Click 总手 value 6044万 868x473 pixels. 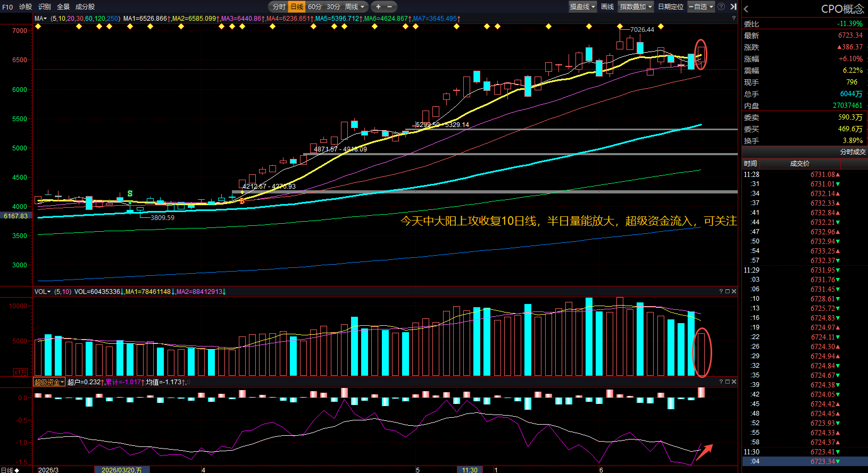851,94
